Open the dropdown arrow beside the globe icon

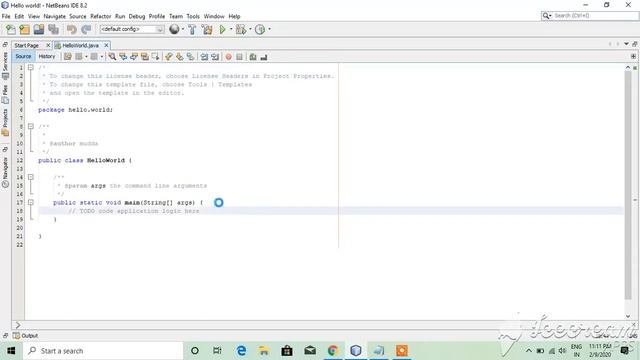182,29
